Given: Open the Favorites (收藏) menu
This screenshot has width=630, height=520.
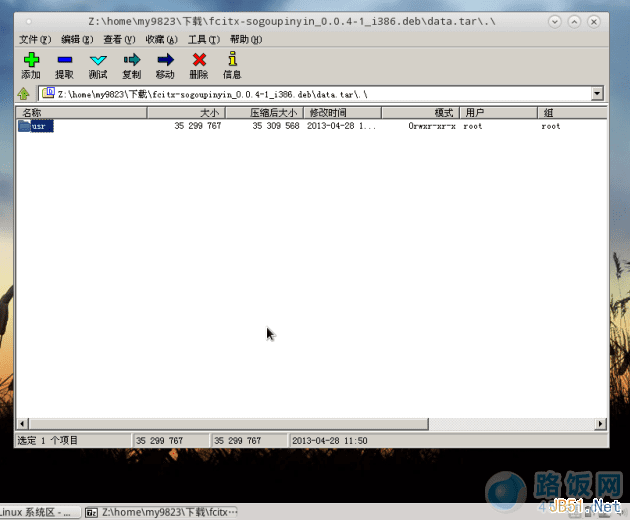Looking at the screenshot, I should point(162,39).
